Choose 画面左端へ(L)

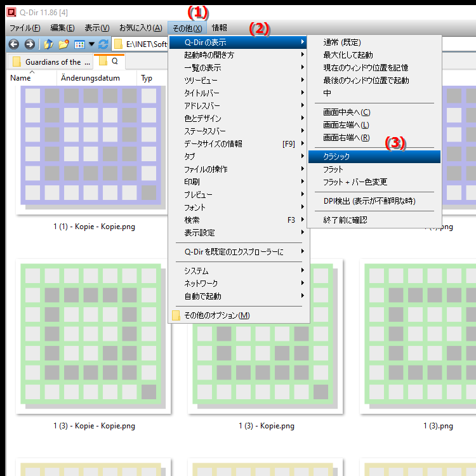[374, 125]
